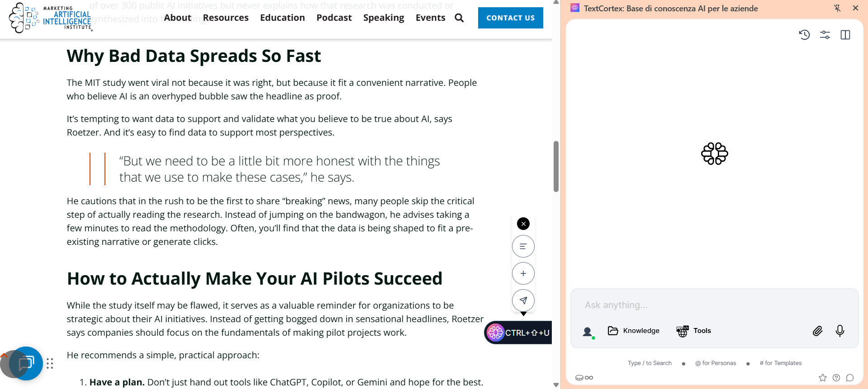Activate microphone voice input

(x=840, y=331)
